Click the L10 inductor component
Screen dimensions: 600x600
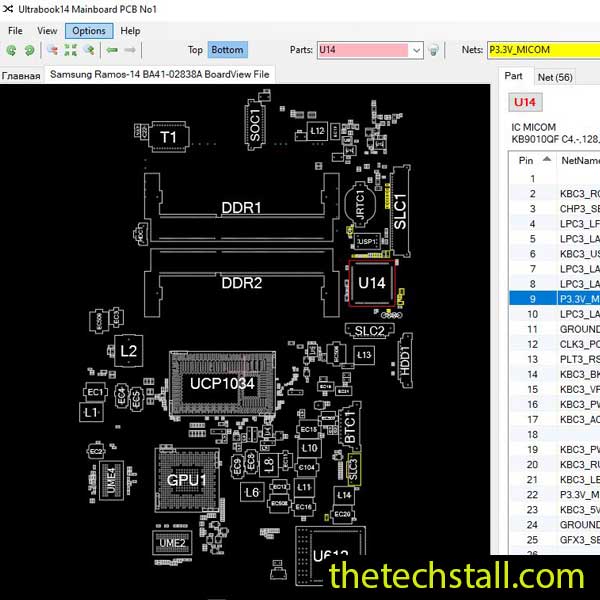310,448
